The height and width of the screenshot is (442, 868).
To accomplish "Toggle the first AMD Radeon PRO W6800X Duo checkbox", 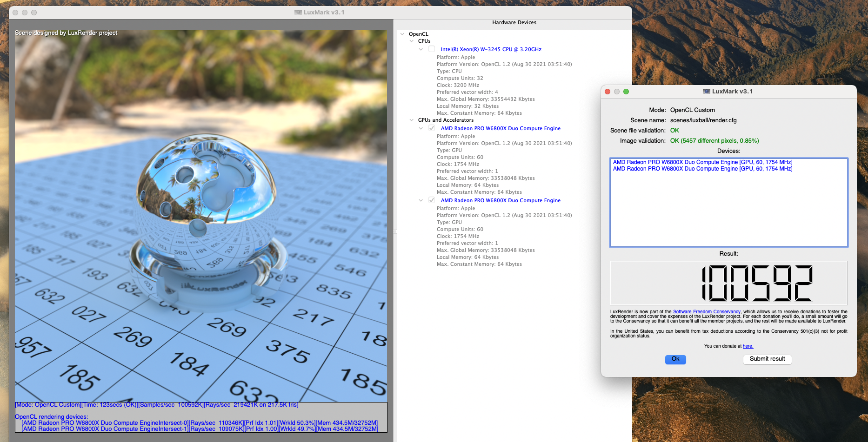I will [x=432, y=128].
